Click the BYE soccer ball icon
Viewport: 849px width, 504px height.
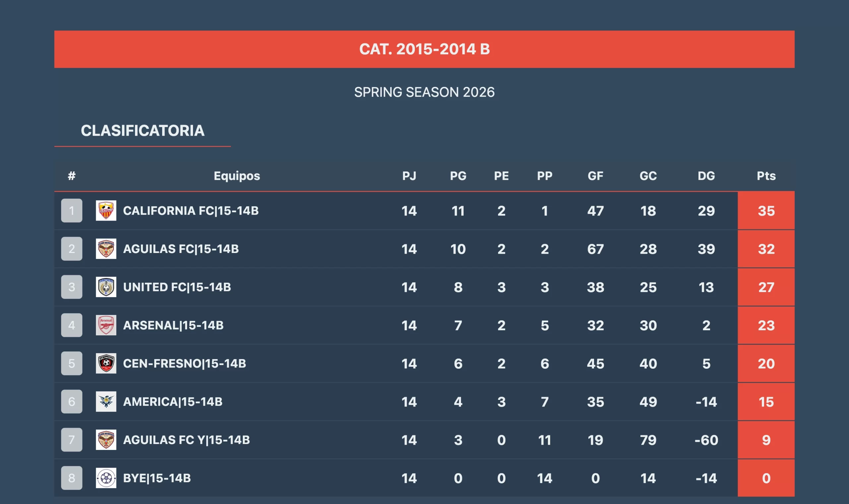pyautogui.click(x=105, y=478)
